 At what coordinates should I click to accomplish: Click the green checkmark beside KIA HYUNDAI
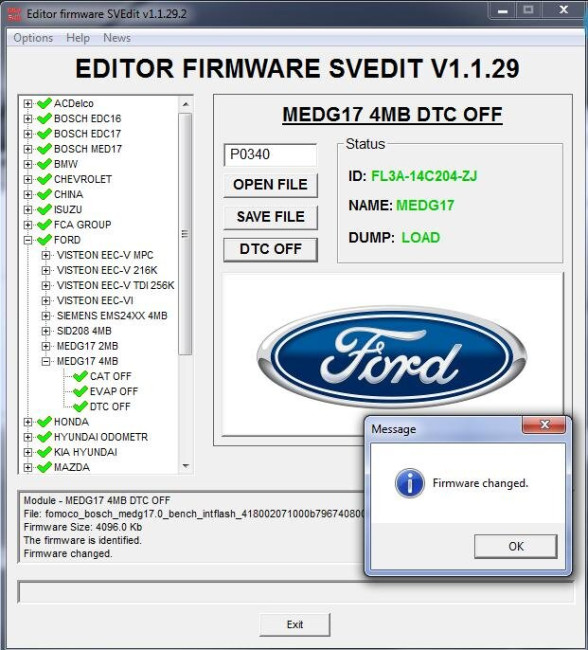[44, 452]
